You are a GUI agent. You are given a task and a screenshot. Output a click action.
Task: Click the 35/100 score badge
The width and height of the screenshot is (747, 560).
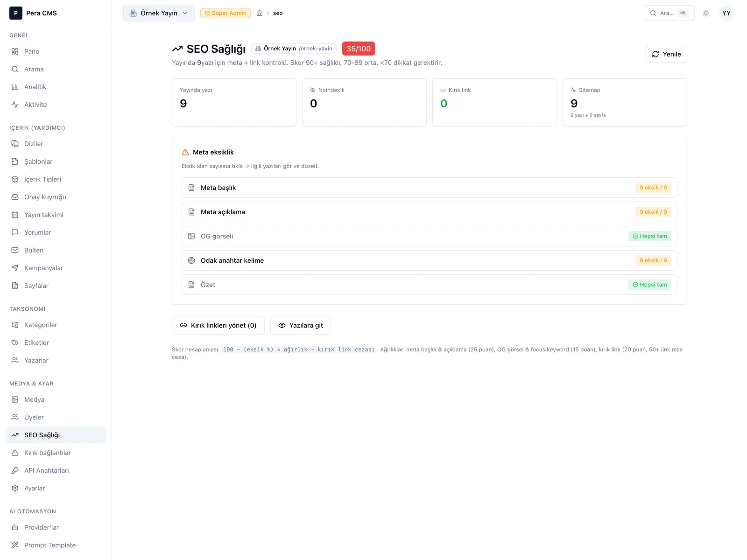[x=359, y=49]
